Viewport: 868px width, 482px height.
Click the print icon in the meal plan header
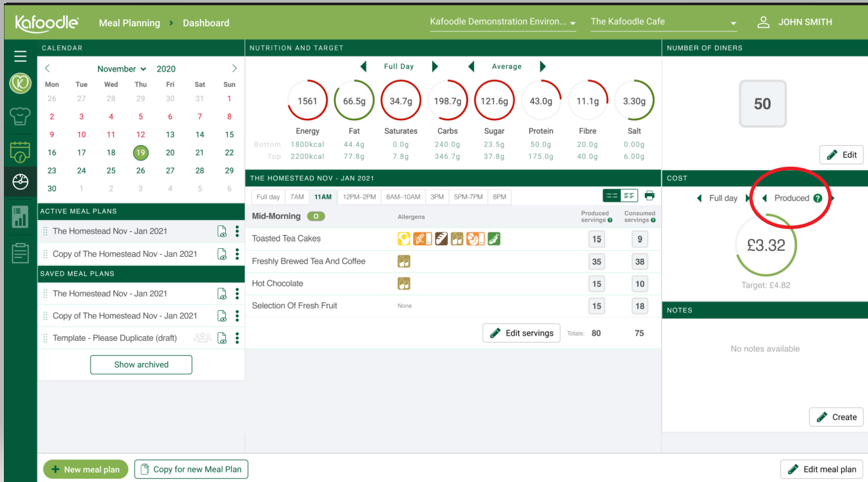tap(649, 196)
